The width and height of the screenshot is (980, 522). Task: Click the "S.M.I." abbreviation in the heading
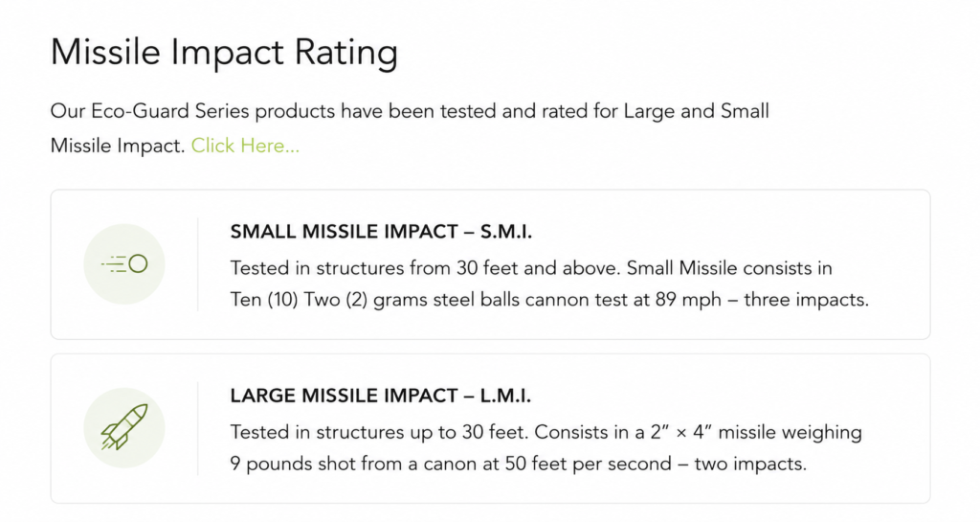pos(506,232)
